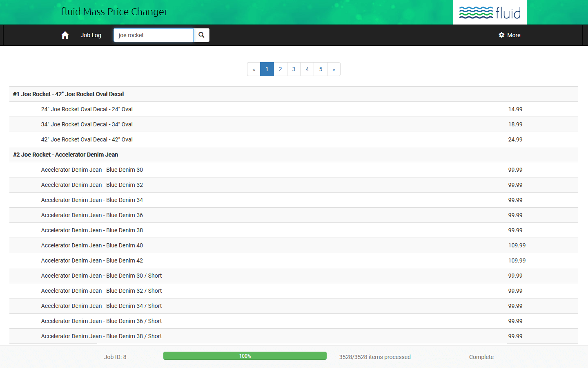Click the magnifying glass search button

pyautogui.click(x=201, y=35)
